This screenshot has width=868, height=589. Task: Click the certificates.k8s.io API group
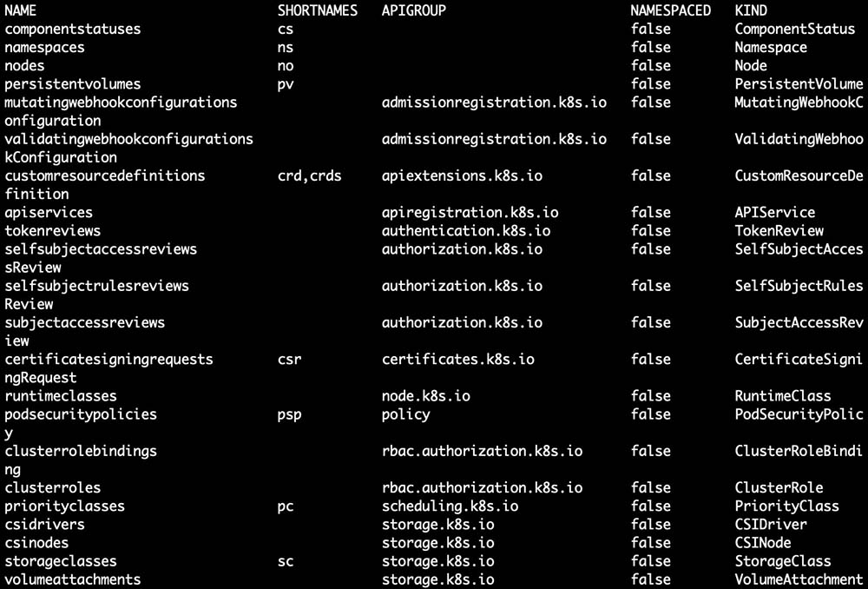(458, 359)
